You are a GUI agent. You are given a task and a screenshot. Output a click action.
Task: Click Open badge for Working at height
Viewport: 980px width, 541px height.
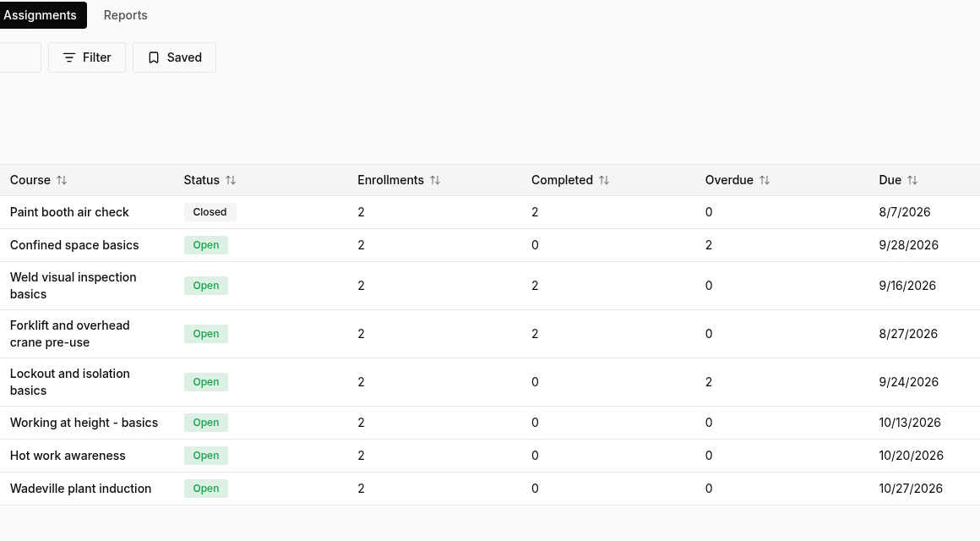click(205, 423)
